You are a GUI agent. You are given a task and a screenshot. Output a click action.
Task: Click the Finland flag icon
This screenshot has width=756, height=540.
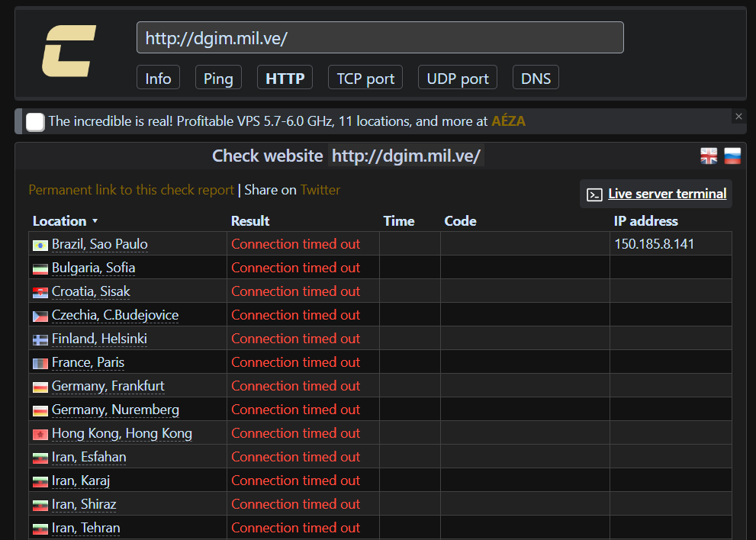(40, 340)
